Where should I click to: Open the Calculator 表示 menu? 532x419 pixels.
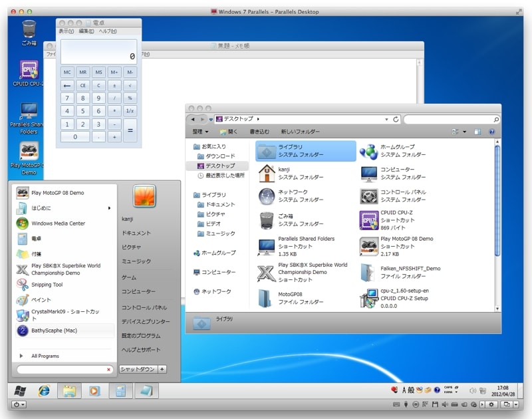tap(67, 31)
